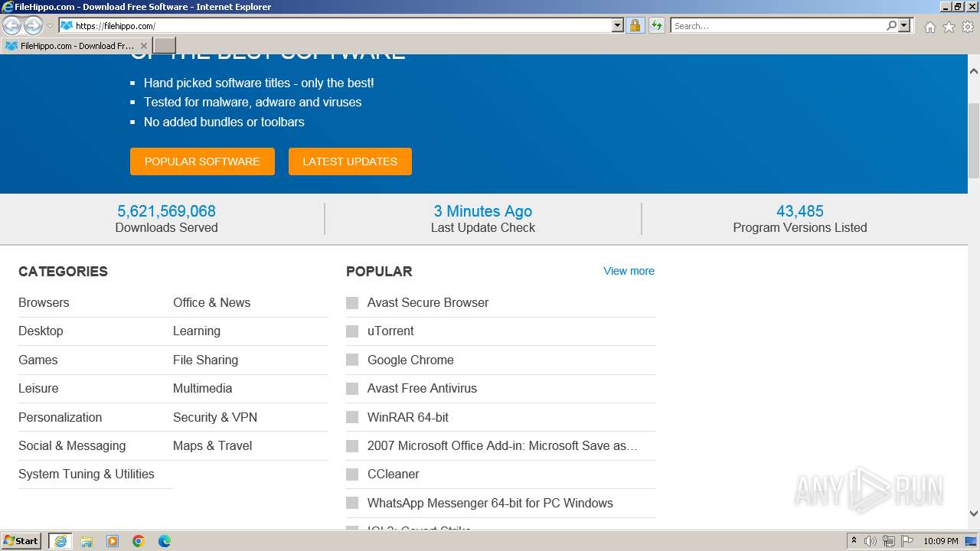Open a new blank tab

(165, 46)
